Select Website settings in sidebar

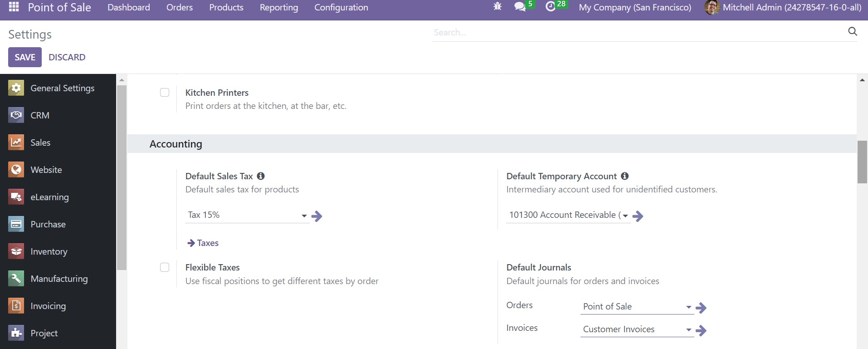pyautogui.click(x=58, y=170)
